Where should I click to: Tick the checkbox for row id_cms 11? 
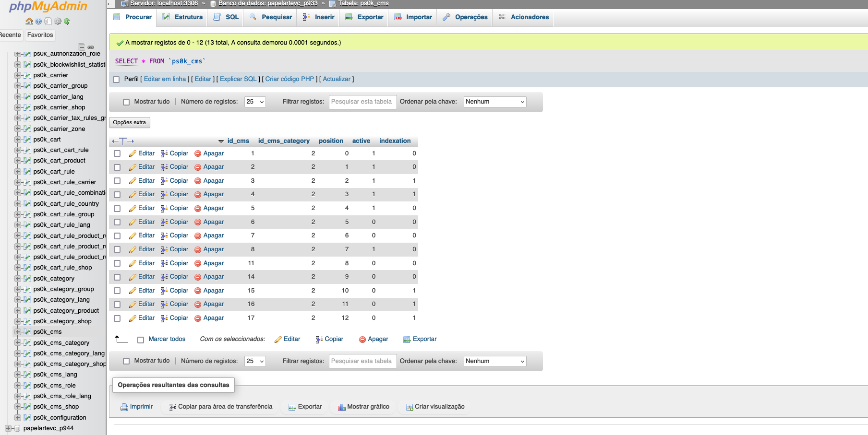coord(117,263)
